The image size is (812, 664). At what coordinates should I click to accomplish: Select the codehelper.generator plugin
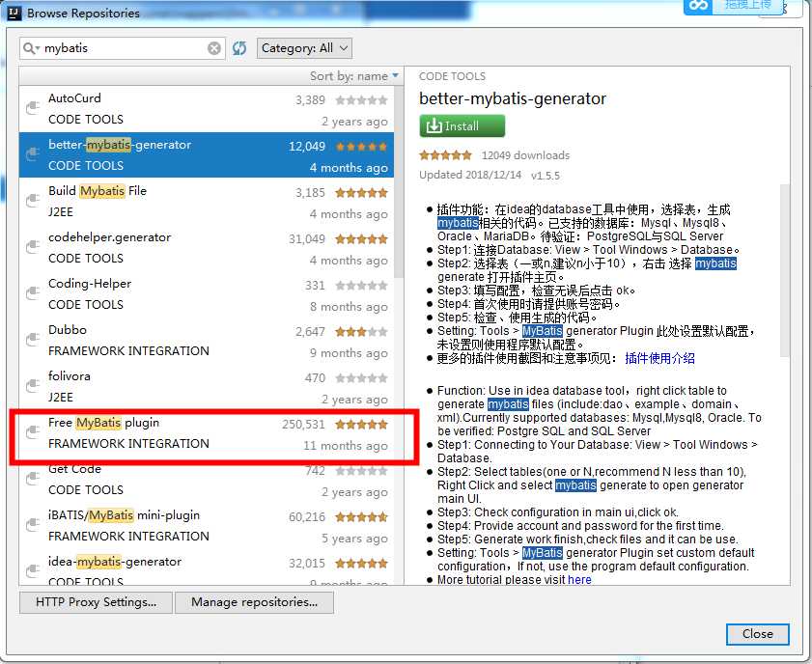[206, 248]
